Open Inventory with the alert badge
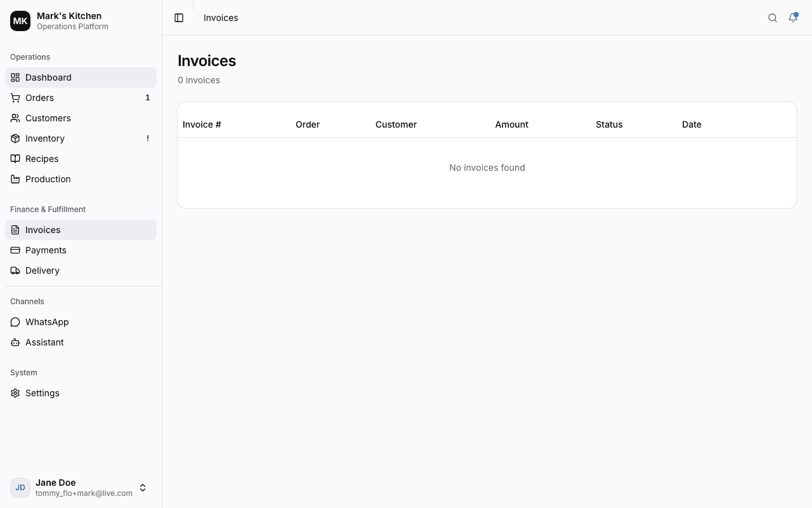Image resolution: width=812 pixels, height=508 pixels. point(44,138)
